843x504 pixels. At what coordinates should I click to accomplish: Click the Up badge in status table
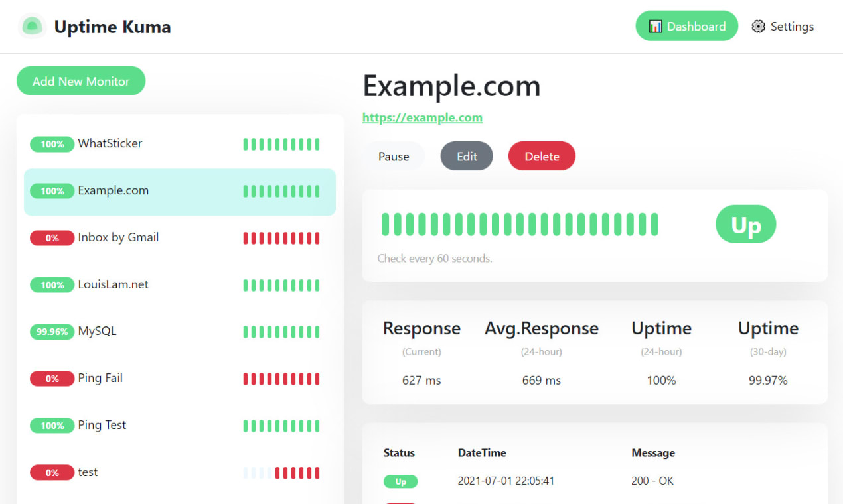(x=400, y=481)
